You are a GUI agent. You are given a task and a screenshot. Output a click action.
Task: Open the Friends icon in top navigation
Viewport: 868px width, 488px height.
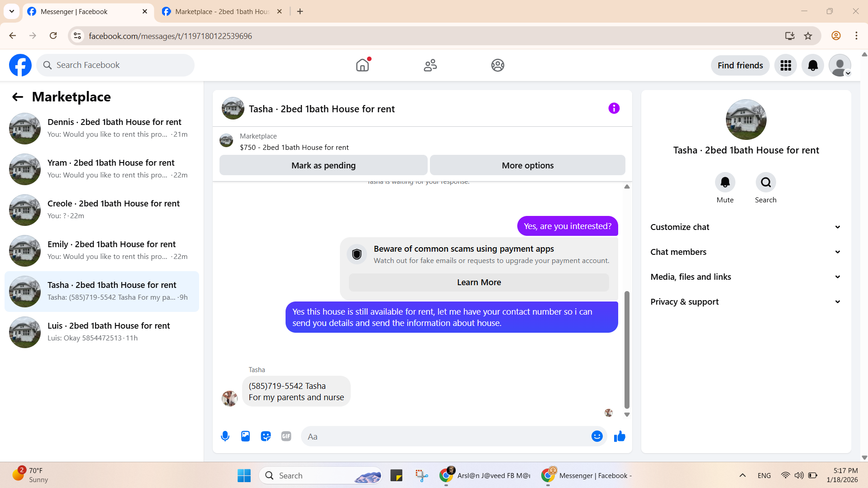click(430, 65)
